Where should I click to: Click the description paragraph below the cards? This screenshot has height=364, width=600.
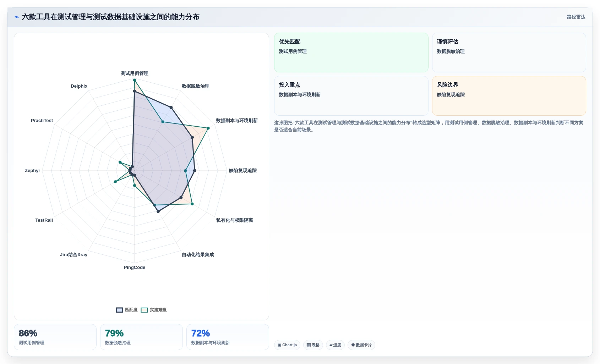point(429,126)
